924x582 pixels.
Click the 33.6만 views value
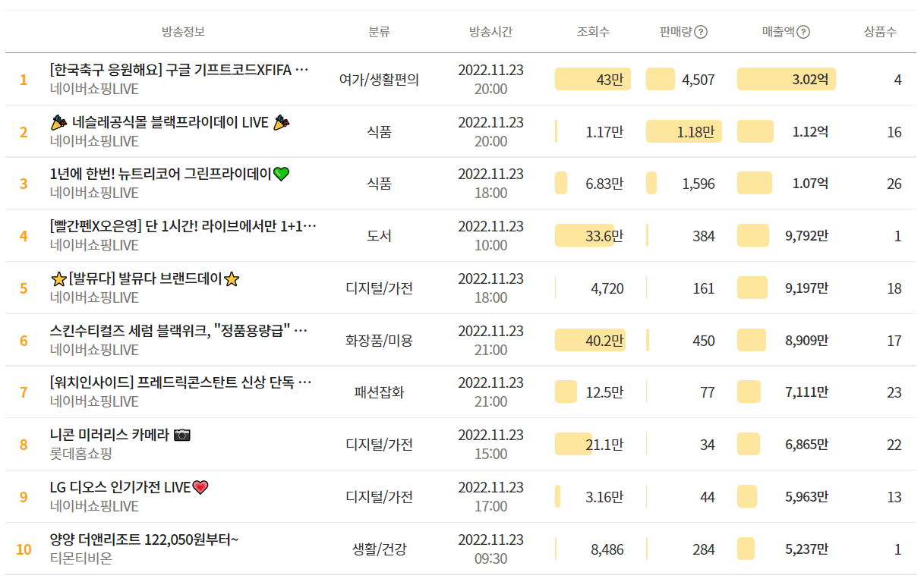pos(604,236)
